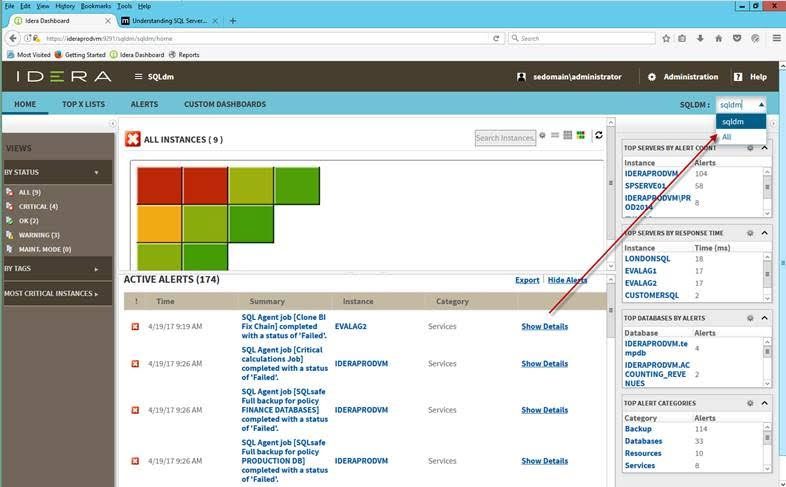The width and height of the screenshot is (786, 487).
Task: Click the dark green tile in top row
Action: (297, 186)
